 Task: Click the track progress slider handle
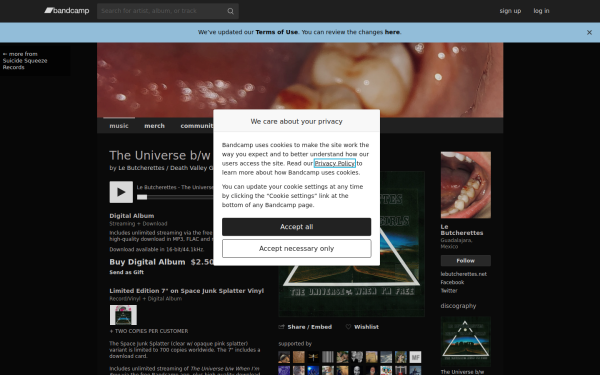tap(142, 197)
